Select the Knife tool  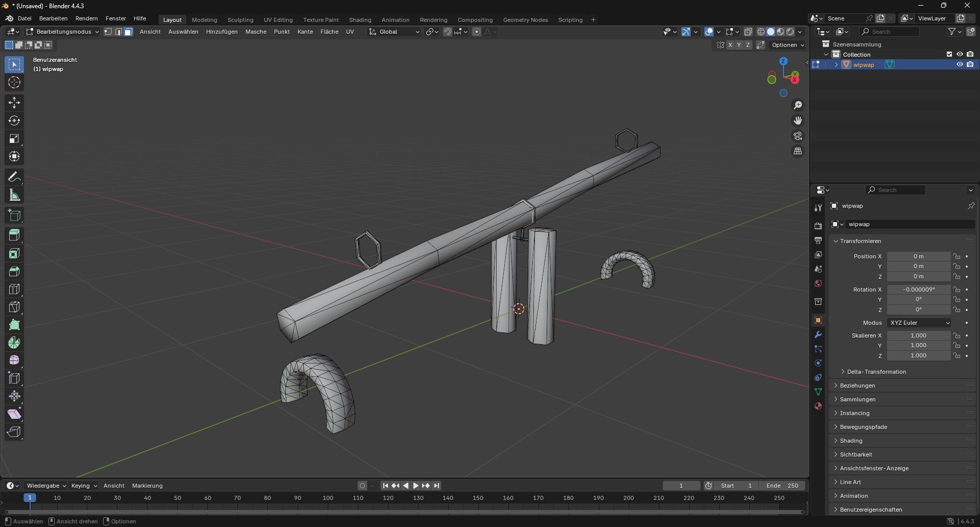tap(14, 307)
